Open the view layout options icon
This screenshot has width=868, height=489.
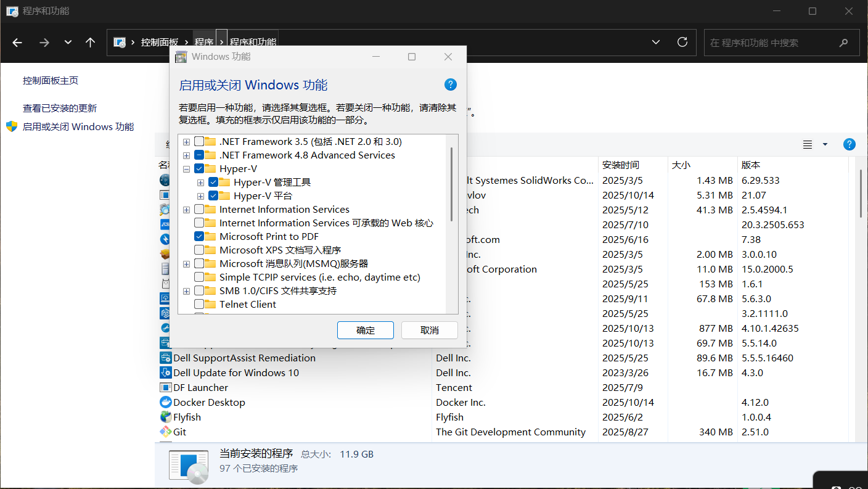pyautogui.click(x=808, y=144)
